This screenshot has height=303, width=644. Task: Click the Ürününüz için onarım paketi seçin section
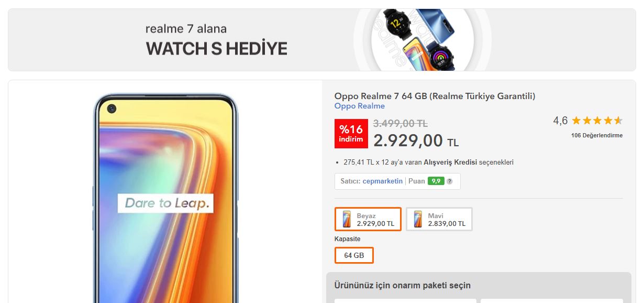click(x=402, y=286)
